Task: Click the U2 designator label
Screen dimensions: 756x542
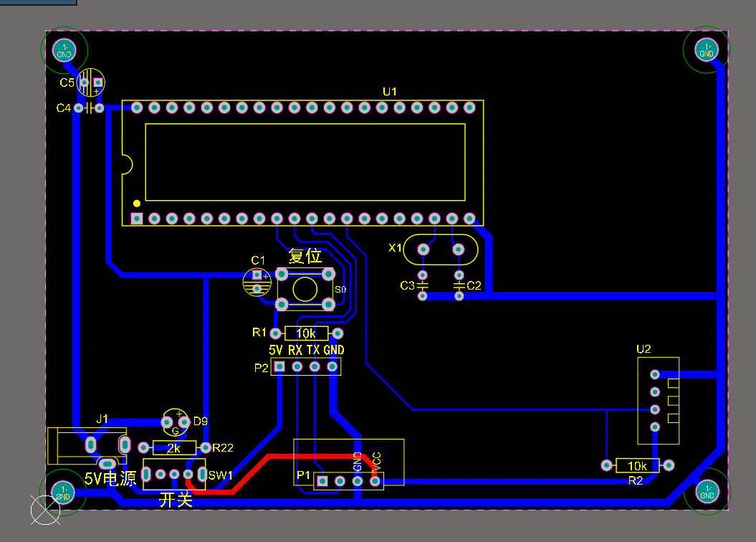Action: pos(643,349)
